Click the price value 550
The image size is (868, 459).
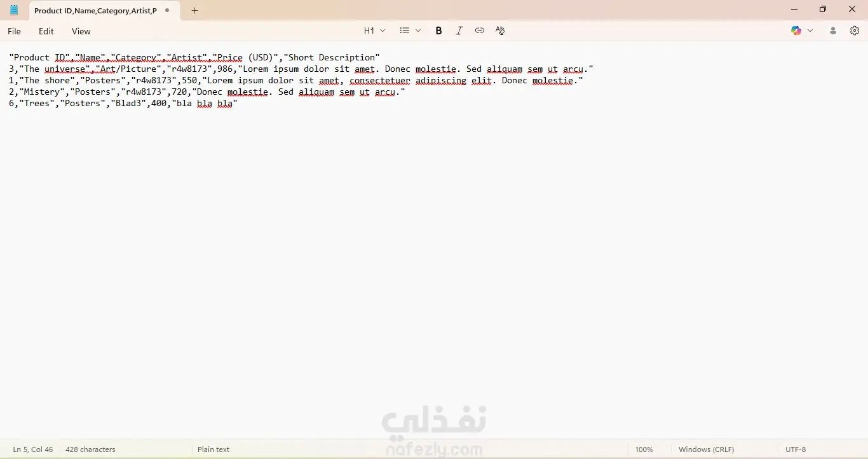189,81
